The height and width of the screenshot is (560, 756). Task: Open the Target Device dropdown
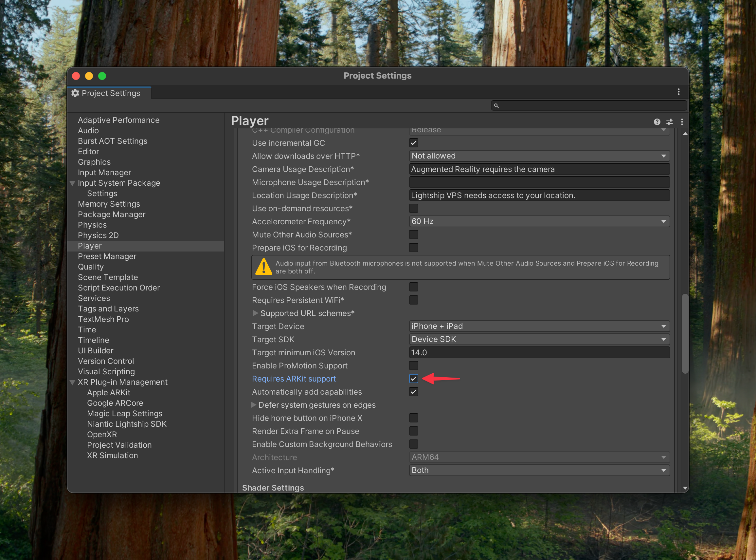pyautogui.click(x=539, y=326)
